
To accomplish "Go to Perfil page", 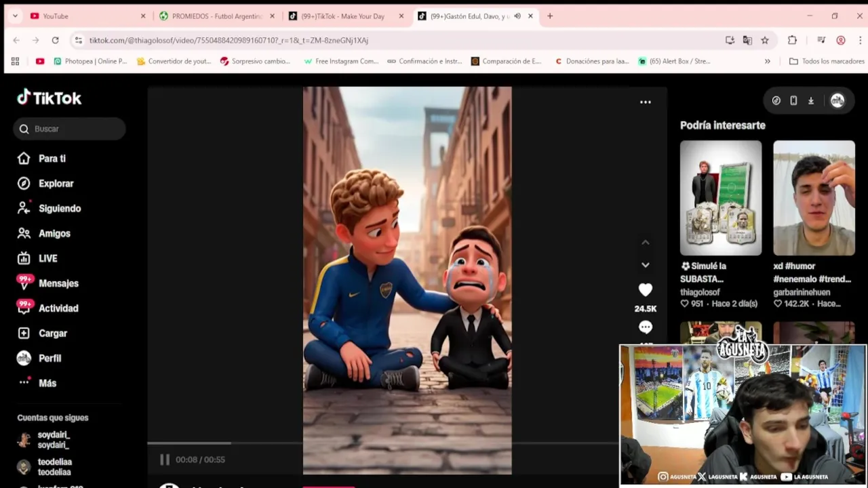I will 39,359.
